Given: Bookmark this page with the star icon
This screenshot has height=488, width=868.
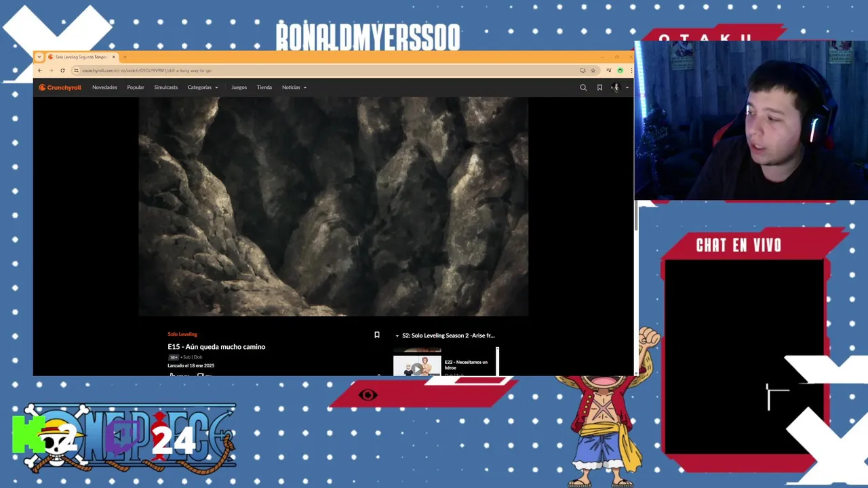Looking at the screenshot, I should 593,70.
